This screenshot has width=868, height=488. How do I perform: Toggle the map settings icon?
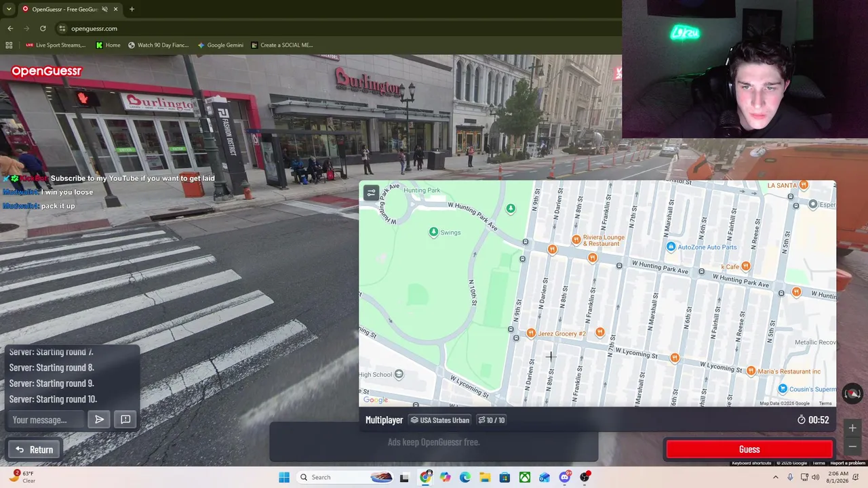coord(371,193)
